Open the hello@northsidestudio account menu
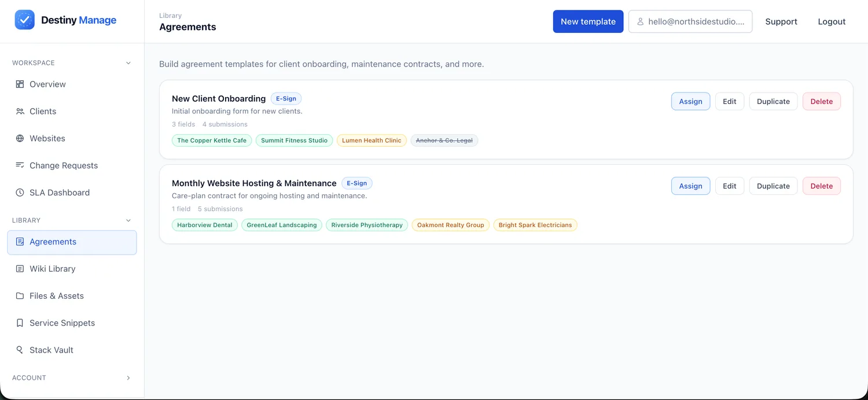 [x=690, y=21]
